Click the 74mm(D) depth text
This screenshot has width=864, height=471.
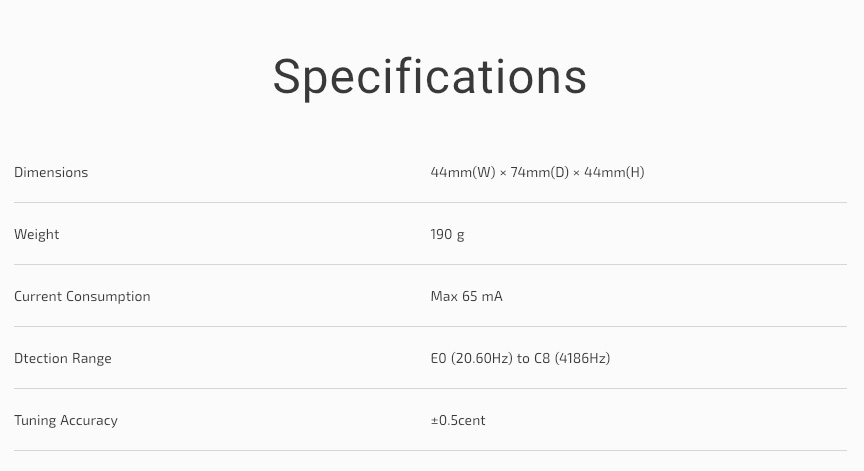[x=539, y=172]
